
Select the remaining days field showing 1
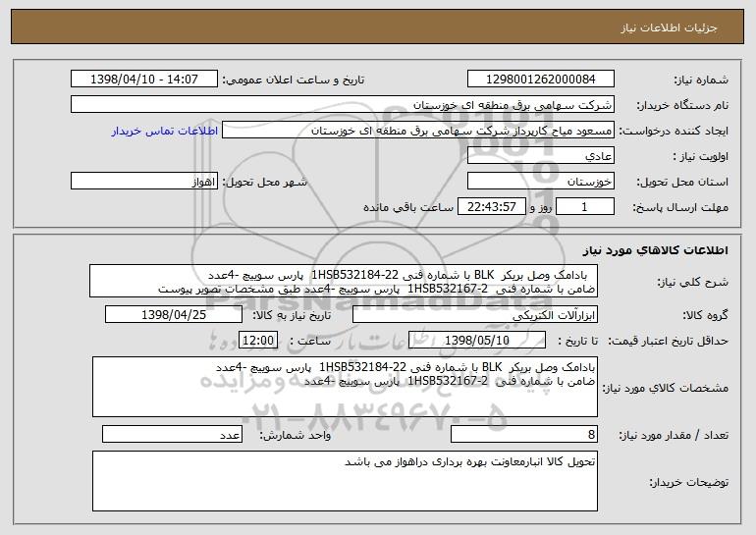(585, 207)
